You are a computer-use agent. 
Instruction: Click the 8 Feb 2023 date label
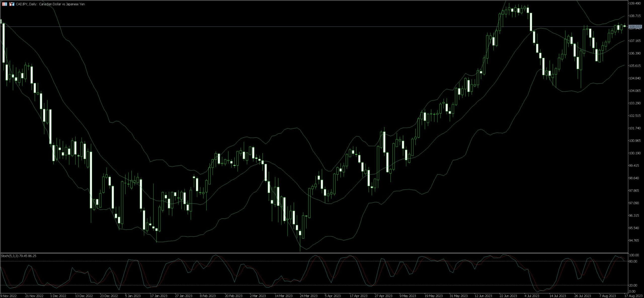tap(208, 296)
